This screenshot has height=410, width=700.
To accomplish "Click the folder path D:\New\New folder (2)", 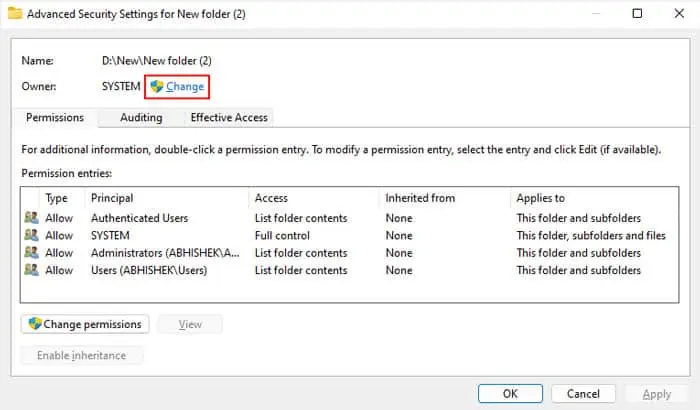I will (x=157, y=60).
